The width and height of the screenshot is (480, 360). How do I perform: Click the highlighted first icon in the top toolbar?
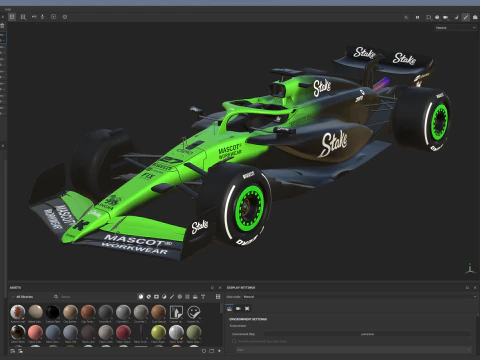pyautogui.click(x=12, y=17)
